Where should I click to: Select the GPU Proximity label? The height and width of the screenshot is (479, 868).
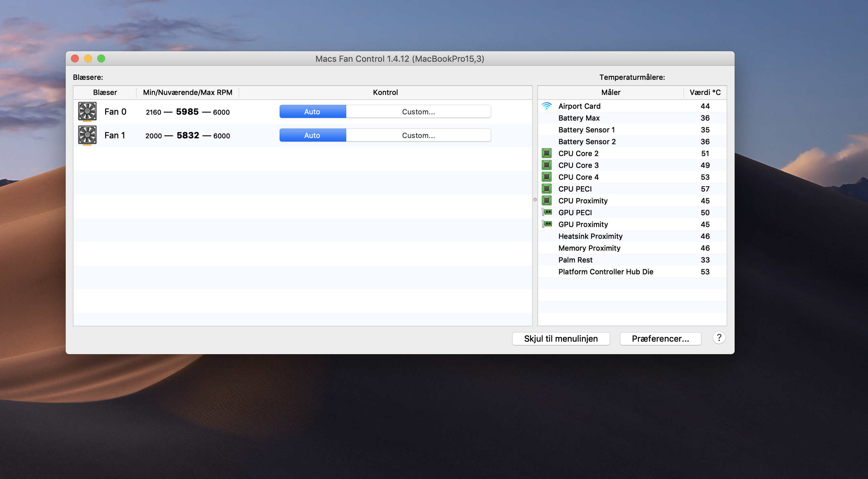coord(583,224)
